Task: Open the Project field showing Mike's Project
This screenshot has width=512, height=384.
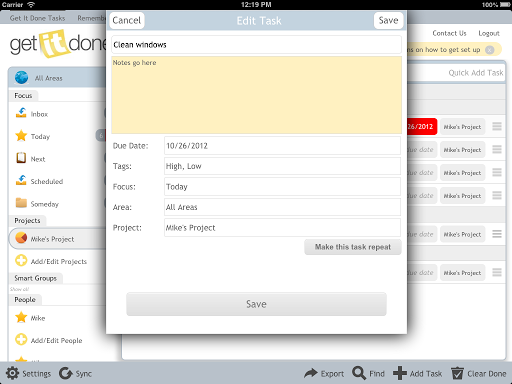Action: (282, 228)
